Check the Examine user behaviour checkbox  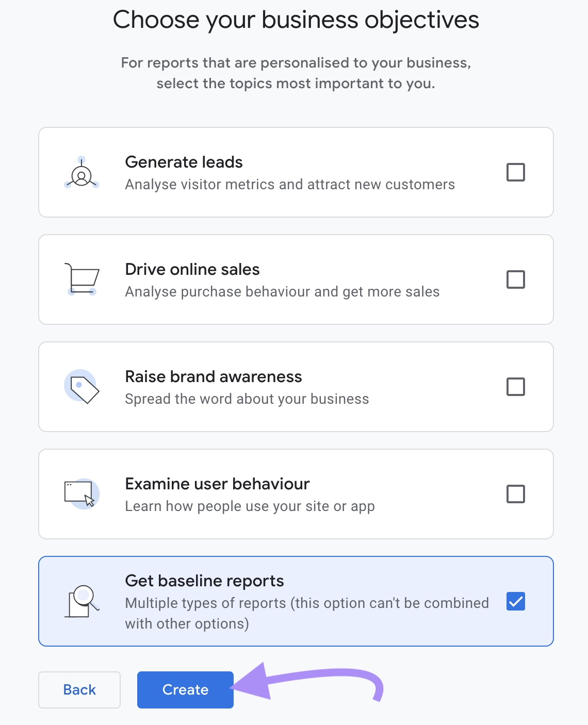pos(516,493)
